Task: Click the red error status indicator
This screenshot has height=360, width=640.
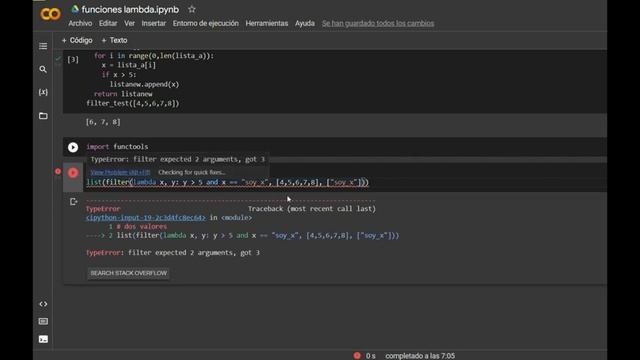Action: pos(357,356)
